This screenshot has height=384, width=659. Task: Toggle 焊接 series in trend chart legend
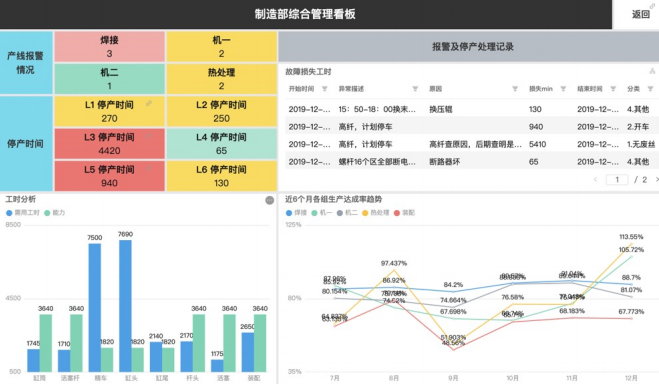(296, 213)
